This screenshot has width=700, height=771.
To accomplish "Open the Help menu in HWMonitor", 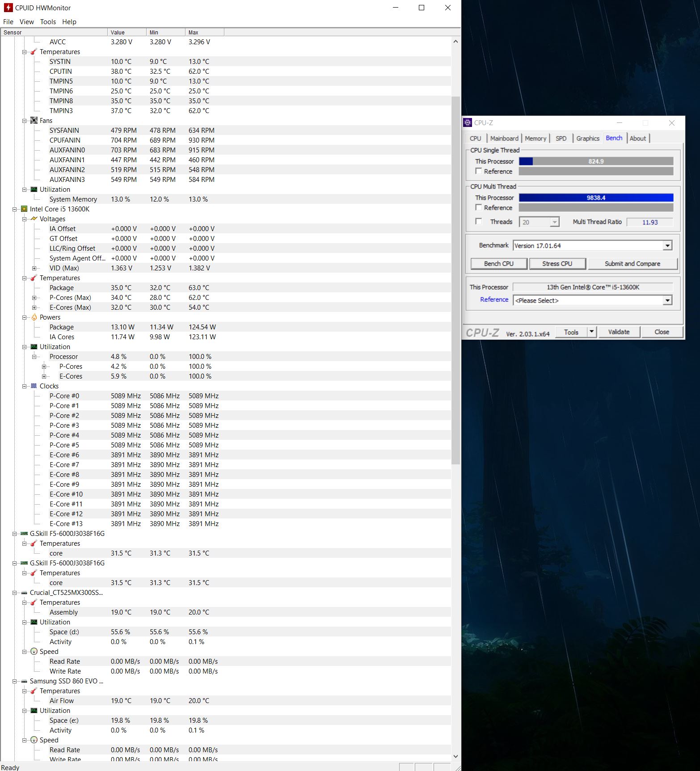I will (x=69, y=21).
